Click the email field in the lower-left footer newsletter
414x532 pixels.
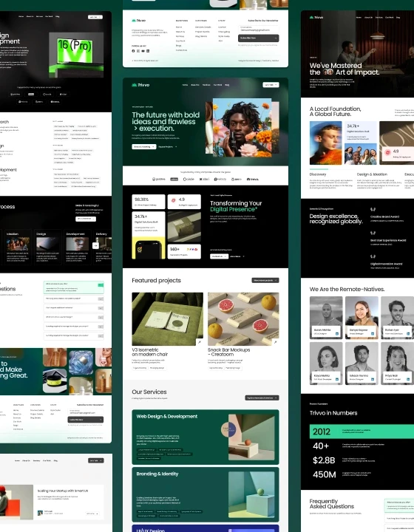point(86,412)
